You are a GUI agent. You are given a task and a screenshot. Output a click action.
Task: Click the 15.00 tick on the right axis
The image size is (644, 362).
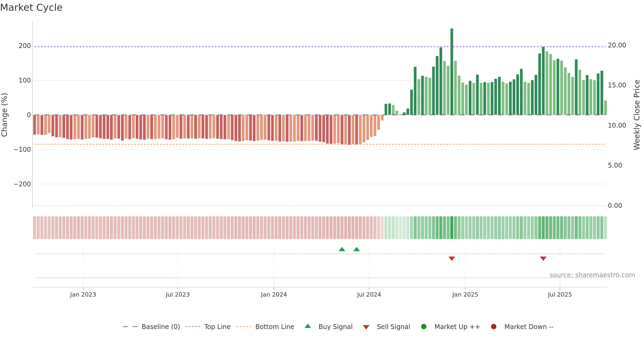coord(617,85)
